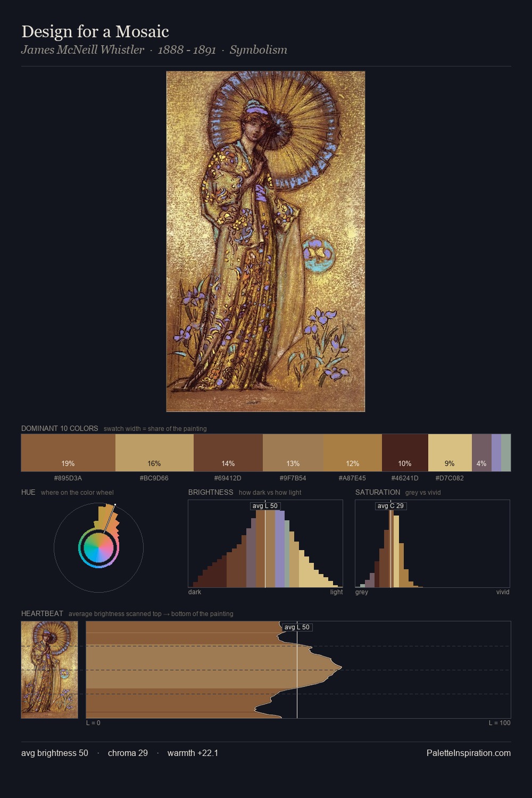This screenshot has width=532, height=798.
Task: Click the chroma 29 footer stat
Action: click(x=128, y=753)
